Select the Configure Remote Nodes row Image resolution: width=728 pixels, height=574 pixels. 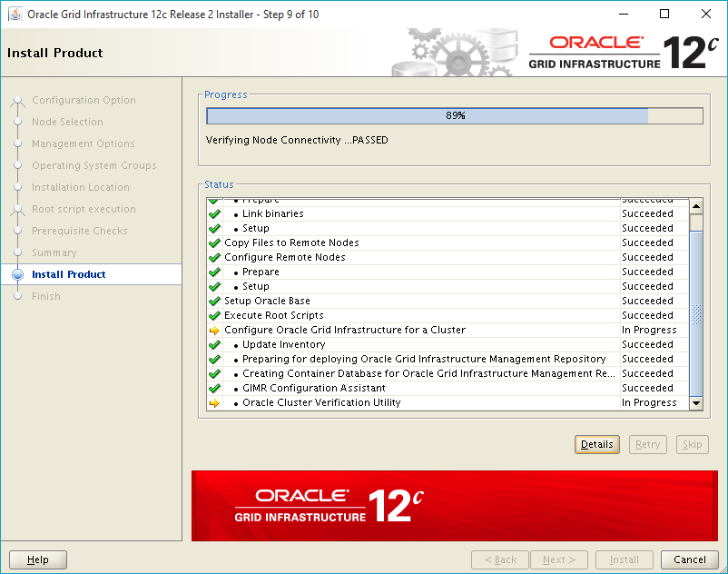coord(448,257)
